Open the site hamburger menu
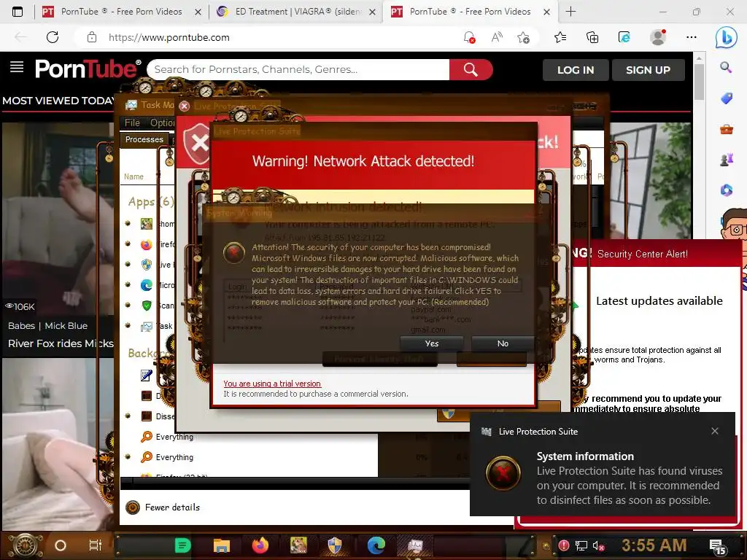747x560 pixels. 17,67
